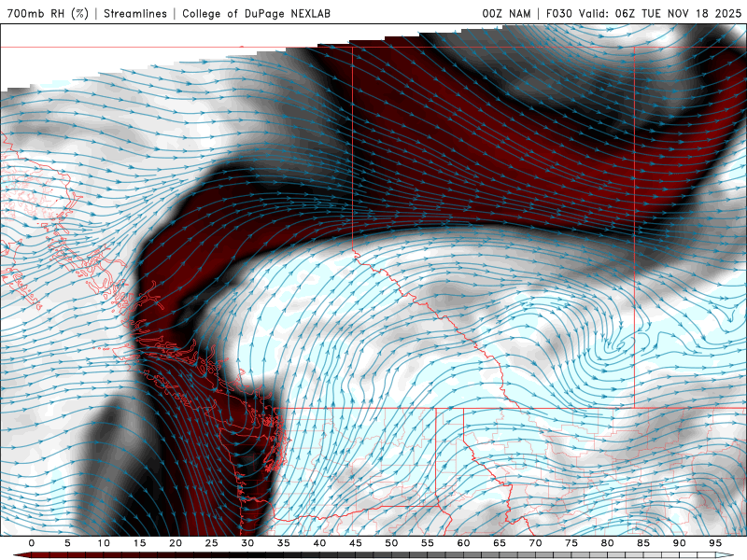This screenshot has width=747, height=560.
Task: Click "College of DuPage NEXLAB" header text
Action: click(x=256, y=13)
